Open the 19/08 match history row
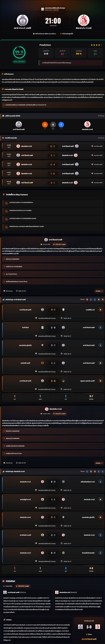This screenshot has height=644, width=105. point(53,146)
